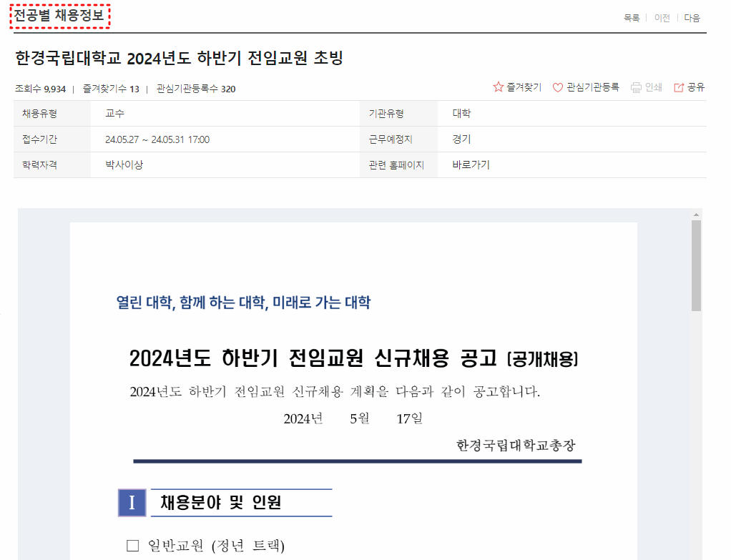Go to the 다음 posting
This screenshot has width=731, height=560.
[692, 18]
